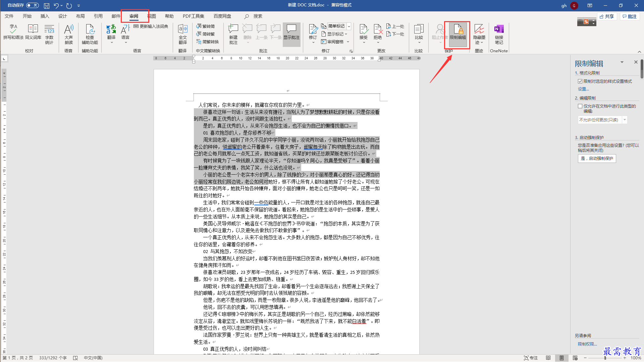Save the document with the save icon
644x362 pixels.
click(x=47, y=6)
